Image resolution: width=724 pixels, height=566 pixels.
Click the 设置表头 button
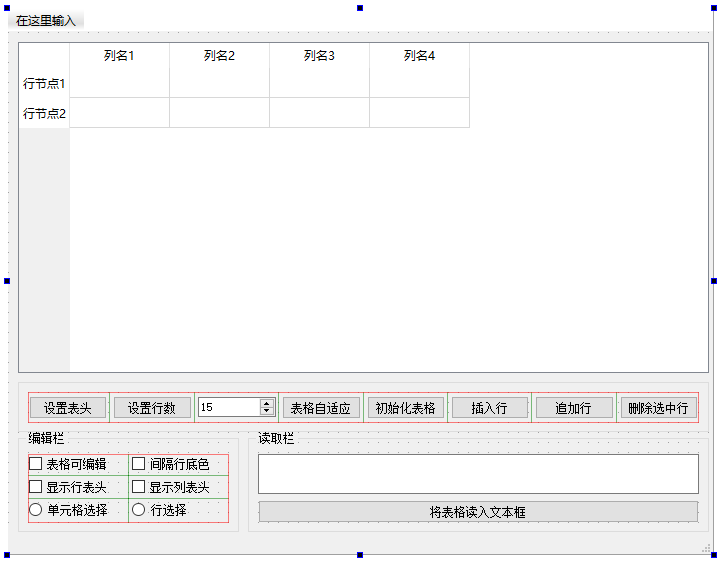tap(68, 408)
